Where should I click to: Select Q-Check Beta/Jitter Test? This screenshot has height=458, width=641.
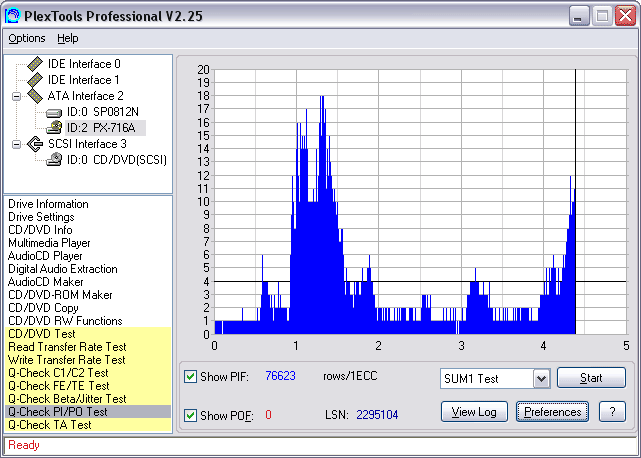pos(88,399)
